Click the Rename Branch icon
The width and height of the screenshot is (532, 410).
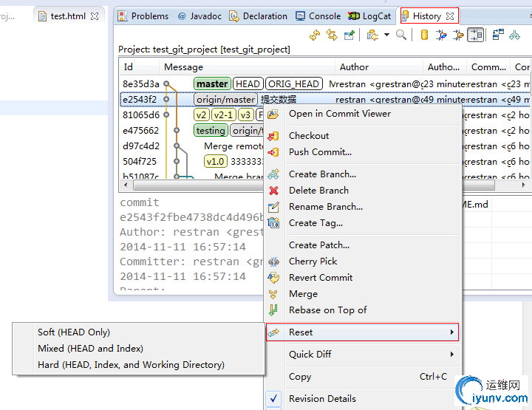273,207
